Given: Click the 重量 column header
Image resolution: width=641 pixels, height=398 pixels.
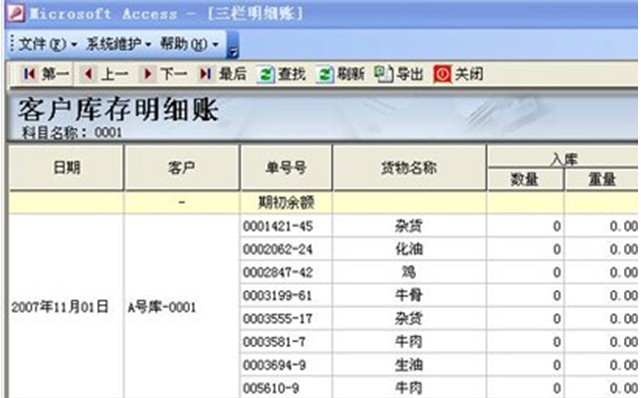Looking at the screenshot, I should pyautogui.click(x=602, y=179).
